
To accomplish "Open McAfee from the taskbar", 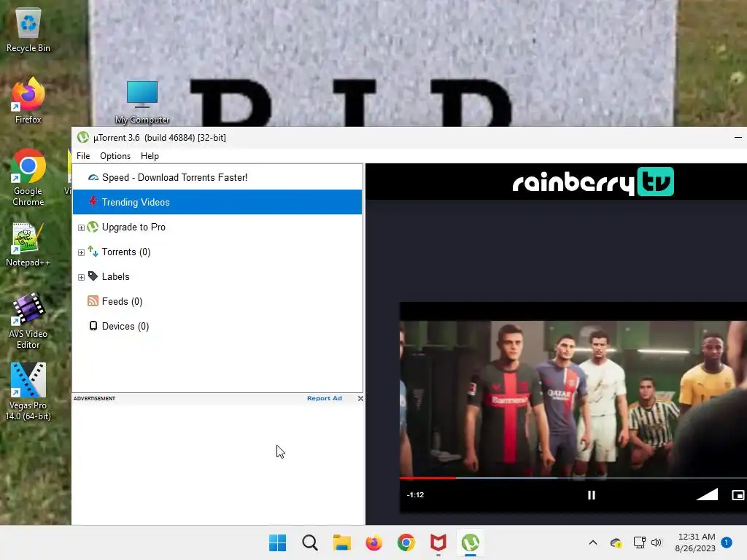I will (x=438, y=542).
